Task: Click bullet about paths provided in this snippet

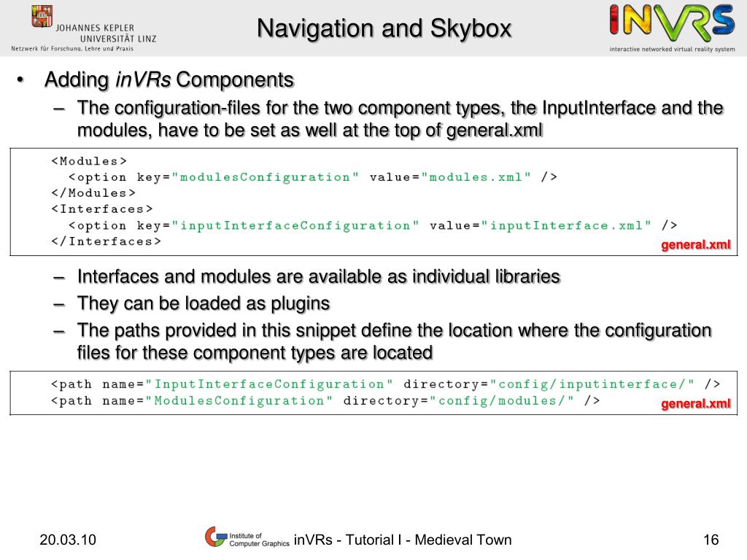Action: point(395,341)
